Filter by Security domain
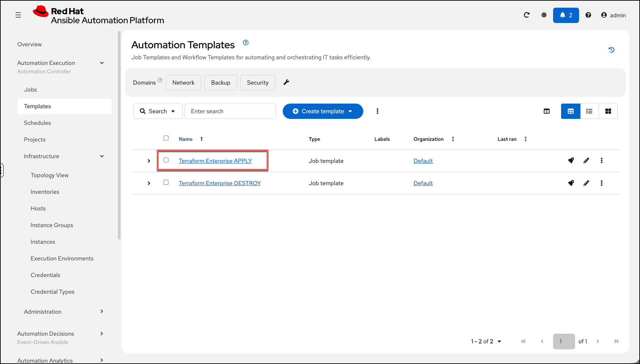Viewport: 640px width, 364px height. (258, 83)
